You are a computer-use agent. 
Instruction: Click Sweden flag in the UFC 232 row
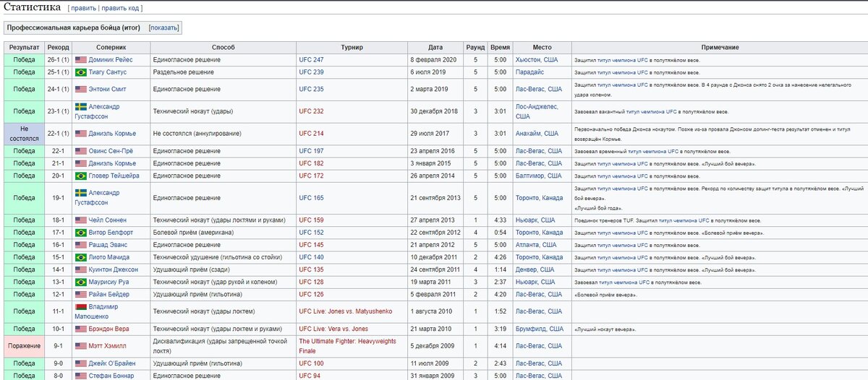[81, 107]
